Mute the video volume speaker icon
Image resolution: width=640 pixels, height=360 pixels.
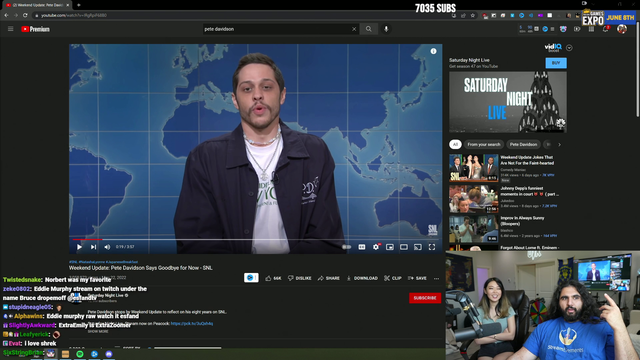[107, 247]
